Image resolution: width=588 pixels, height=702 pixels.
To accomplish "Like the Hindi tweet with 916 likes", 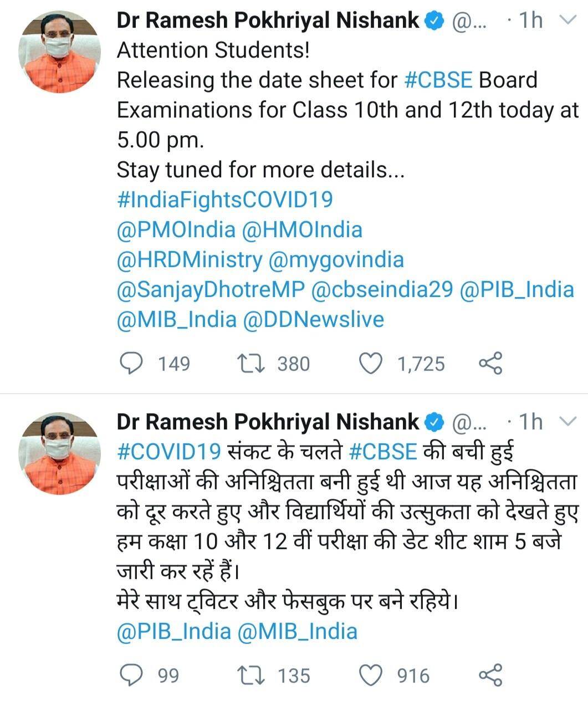I will [371, 675].
